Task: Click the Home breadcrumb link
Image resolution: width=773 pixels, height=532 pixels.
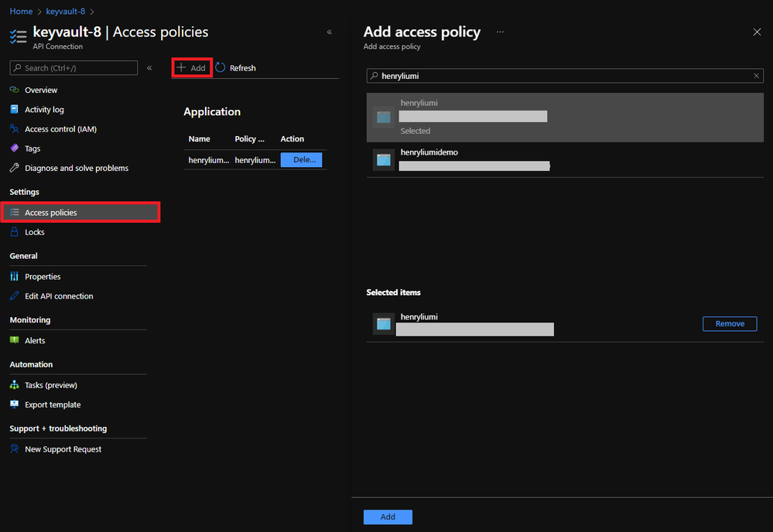Action: (21, 12)
